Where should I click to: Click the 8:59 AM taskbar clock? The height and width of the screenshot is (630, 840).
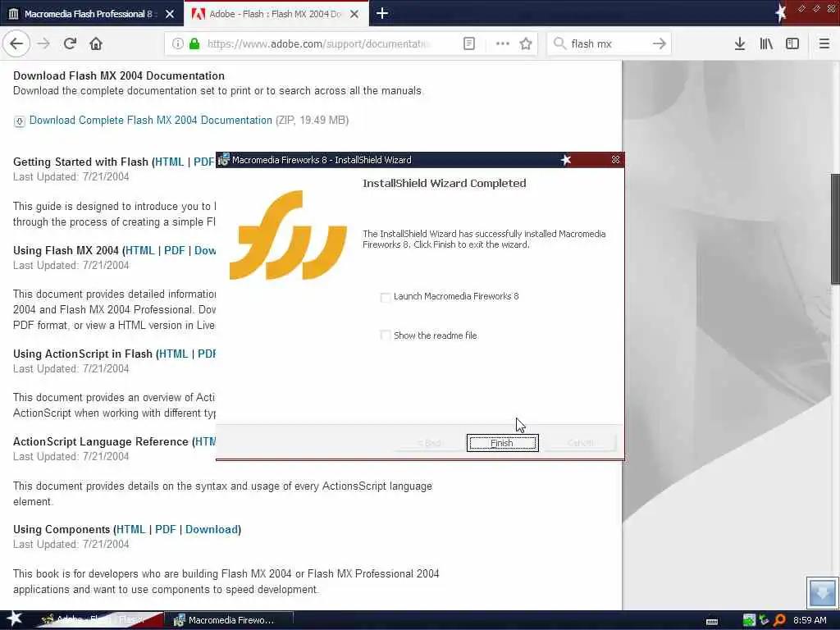tap(810, 620)
